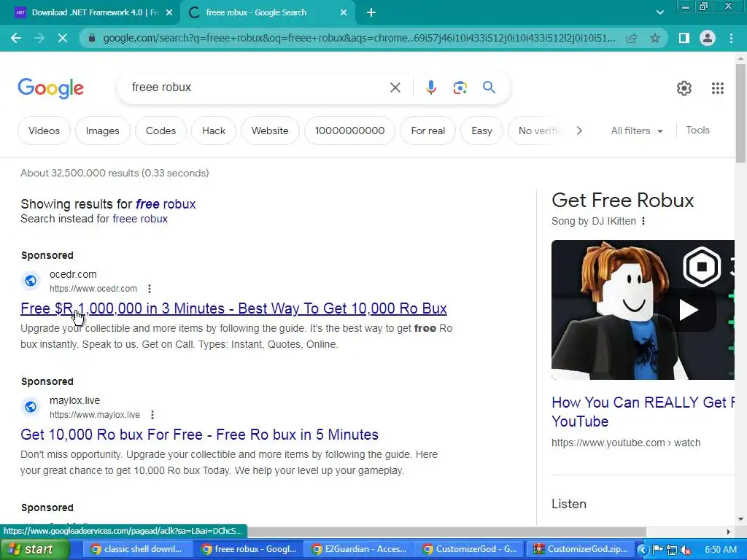Open CustomizerGod.zip taskbar item
747x560 pixels.
coord(581,549)
